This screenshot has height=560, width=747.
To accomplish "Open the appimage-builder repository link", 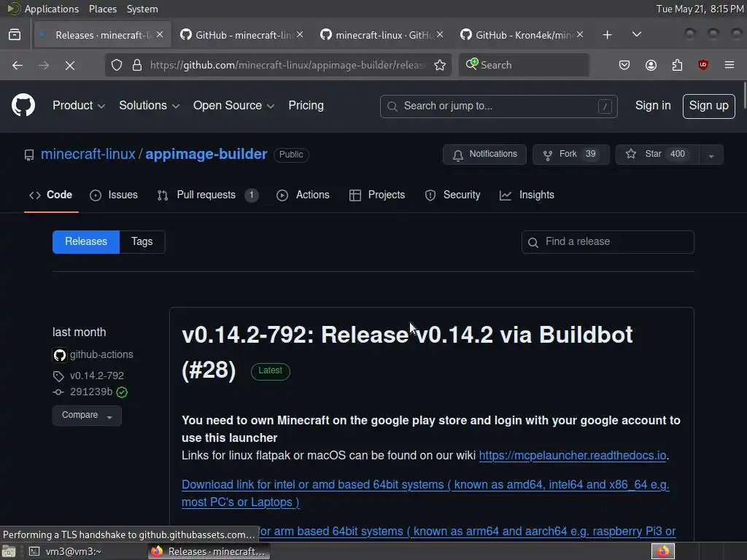I will coord(206,155).
